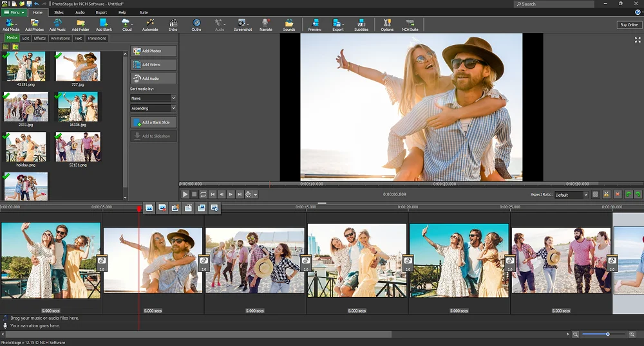644x346 pixels.
Task: Play the slideshow preview
Action: point(185,194)
